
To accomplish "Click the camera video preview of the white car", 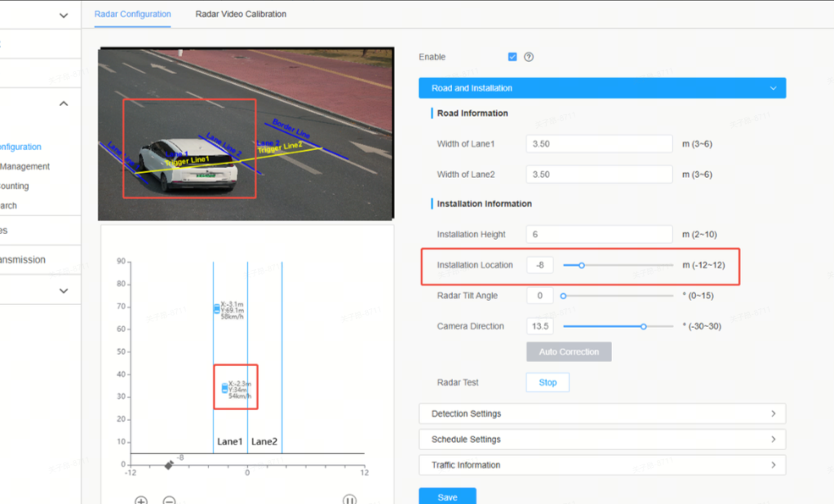I will pyautogui.click(x=246, y=134).
